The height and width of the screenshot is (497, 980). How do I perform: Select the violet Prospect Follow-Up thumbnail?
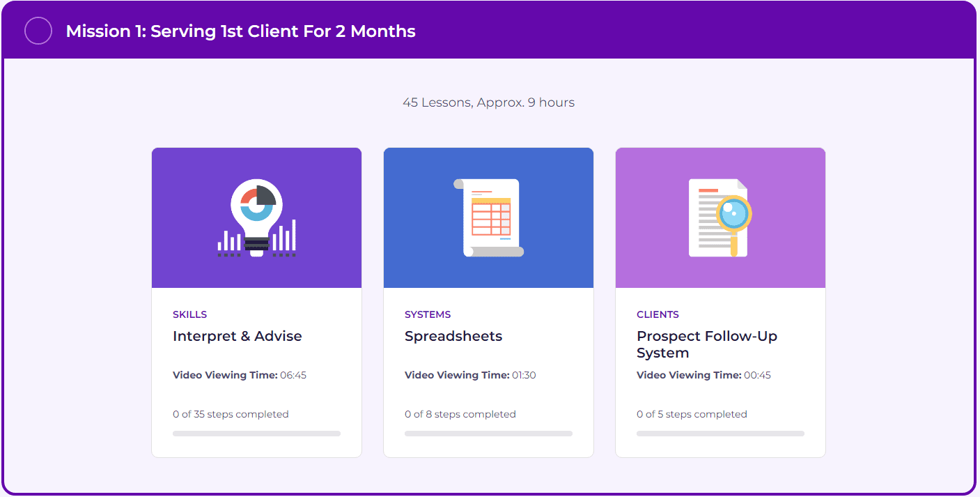tap(720, 217)
